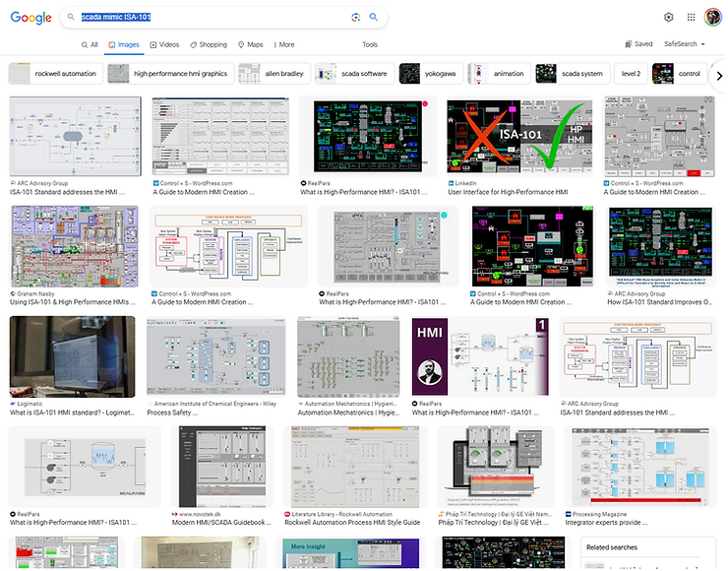Open the 'Process Safety ...' result link

click(x=172, y=412)
